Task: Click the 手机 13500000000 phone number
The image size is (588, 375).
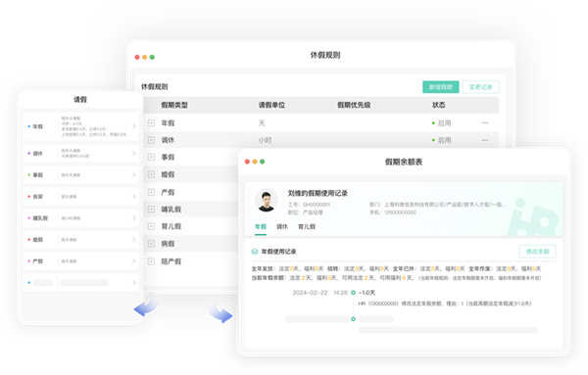Action: tap(393, 212)
